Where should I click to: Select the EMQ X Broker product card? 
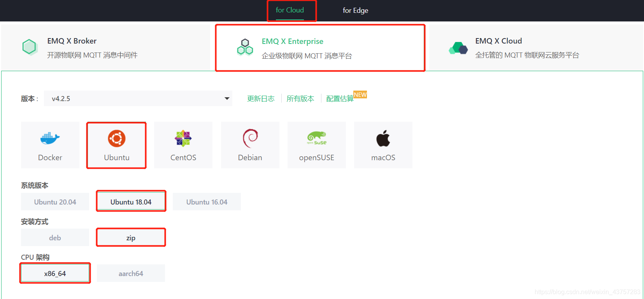[x=105, y=47]
